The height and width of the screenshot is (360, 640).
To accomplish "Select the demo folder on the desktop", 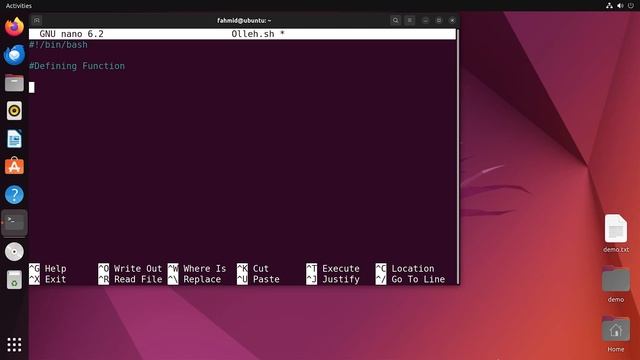I will pyautogui.click(x=616, y=284).
